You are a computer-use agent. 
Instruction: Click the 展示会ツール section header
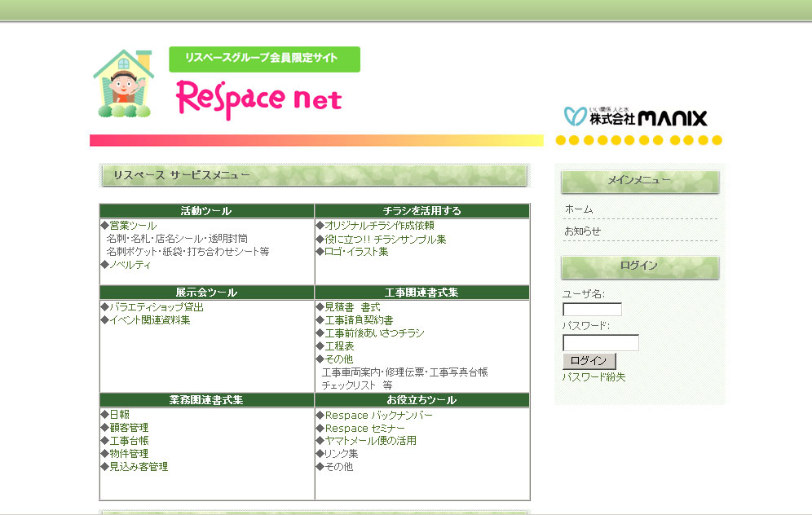pyautogui.click(x=206, y=293)
